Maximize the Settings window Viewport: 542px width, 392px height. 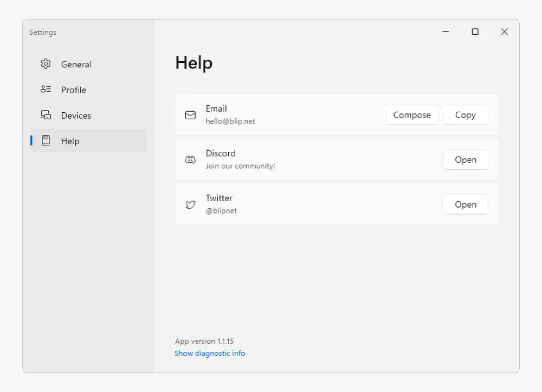point(475,32)
